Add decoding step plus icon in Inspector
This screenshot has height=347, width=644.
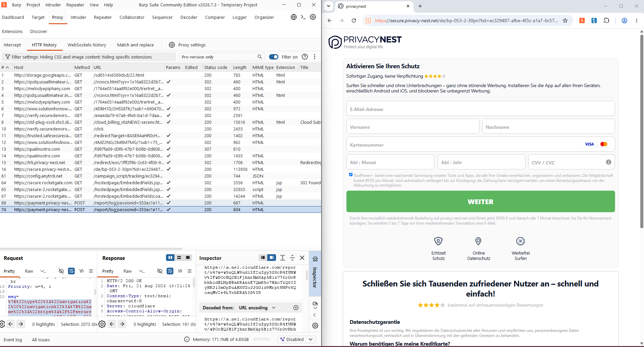296,308
